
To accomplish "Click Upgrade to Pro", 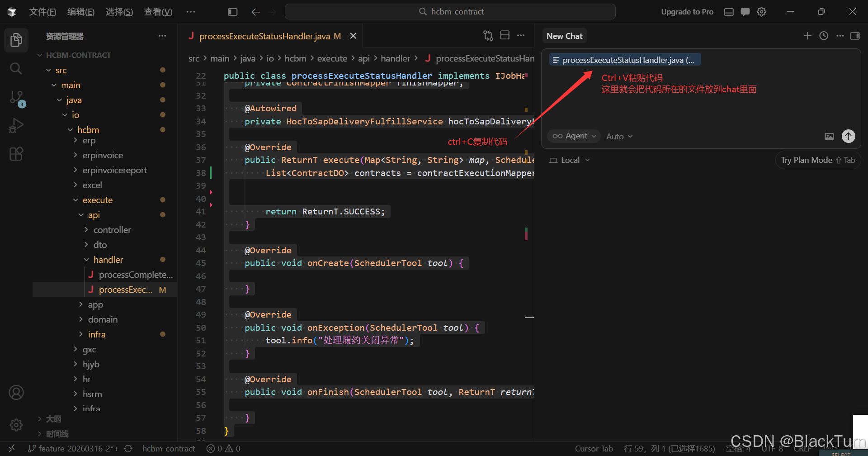I will point(687,12).
